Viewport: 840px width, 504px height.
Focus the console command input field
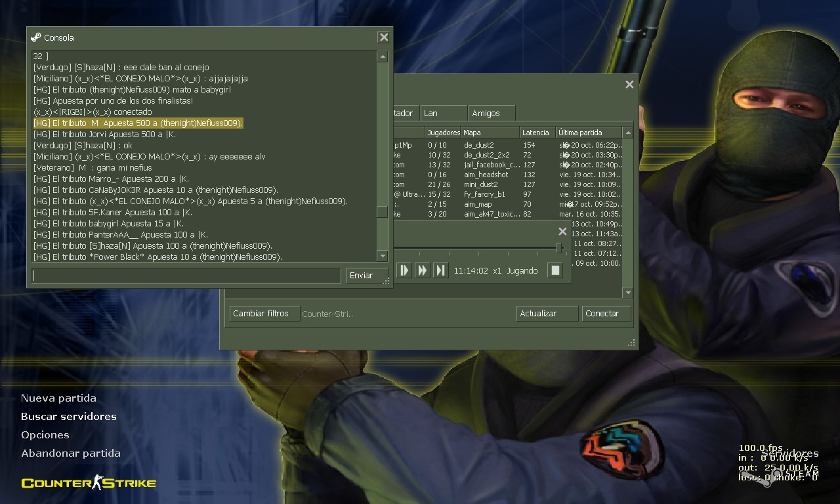[186, 276]
